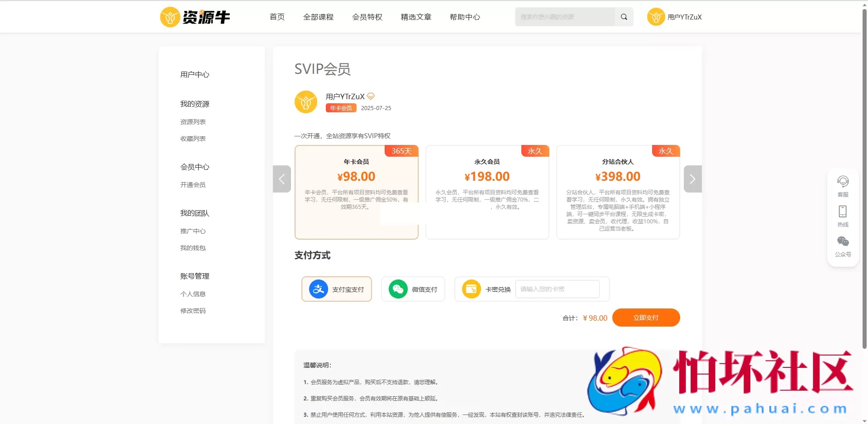Switch to 会员特权 in top navigation
This screenshot has width=868, height=424.
tap(367, 17)
